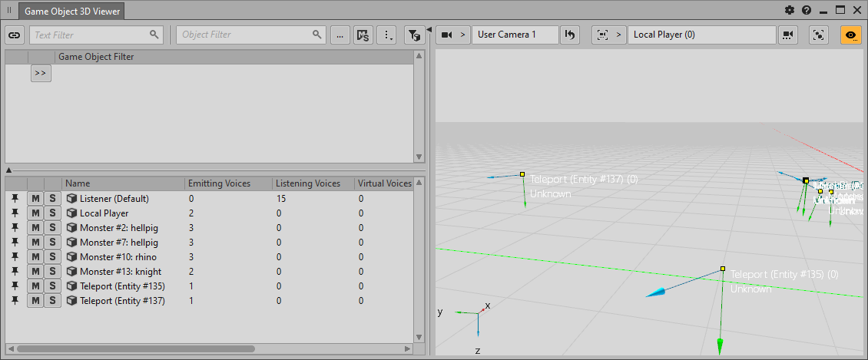Click the follow-object camera icon after Local Player
This screenshot has width=868, height=360.
click(787, 35)
